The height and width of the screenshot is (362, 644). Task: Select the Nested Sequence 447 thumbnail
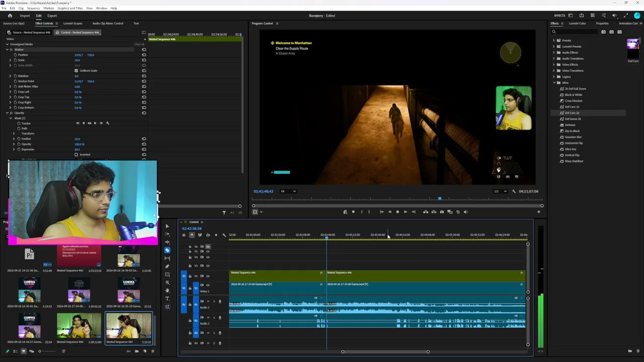click(x=129, y=325)
